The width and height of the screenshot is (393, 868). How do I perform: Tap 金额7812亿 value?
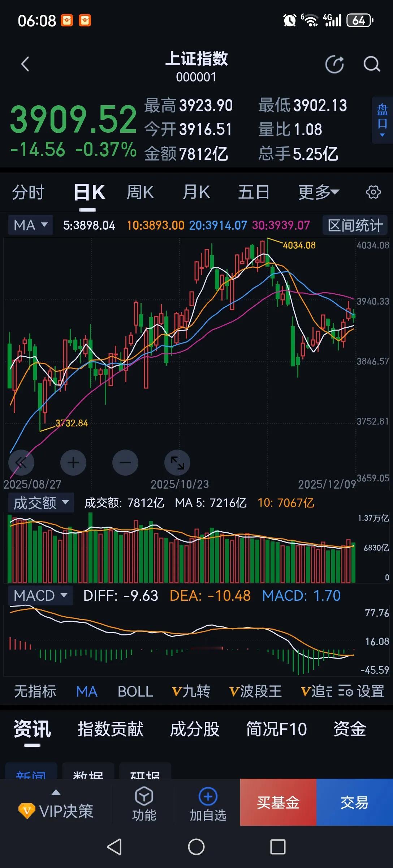point(186,154)
